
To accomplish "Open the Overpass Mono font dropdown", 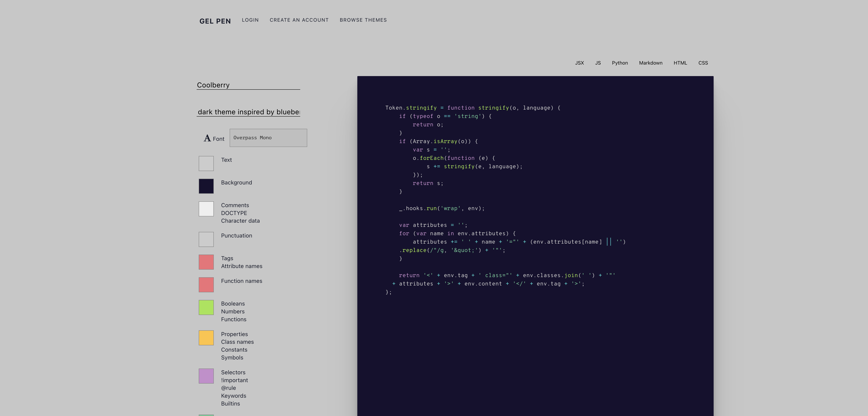I will pyautogui.click(x=268, y=138).
